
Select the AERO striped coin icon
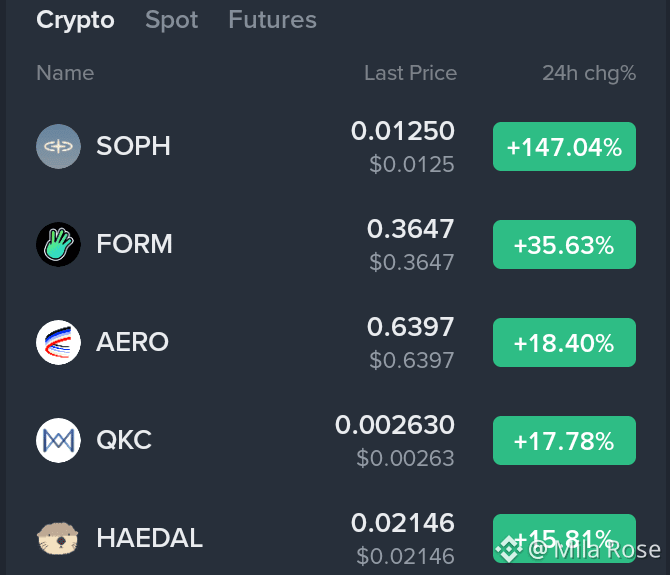pyautogui.click(x=58, y=342)
